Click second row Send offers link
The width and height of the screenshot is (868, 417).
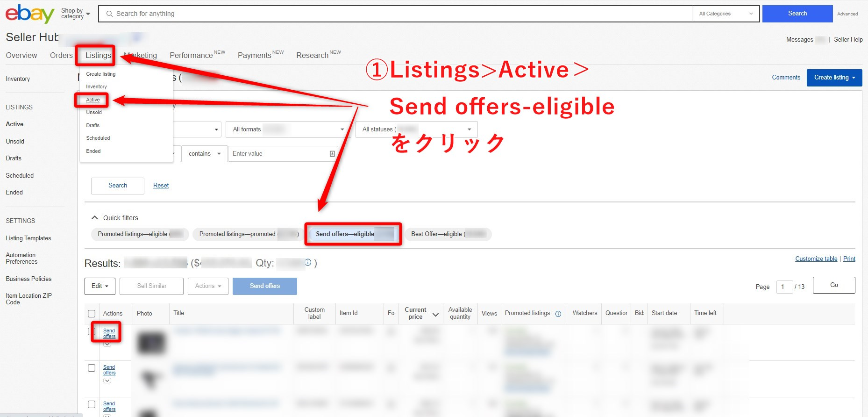109,370
